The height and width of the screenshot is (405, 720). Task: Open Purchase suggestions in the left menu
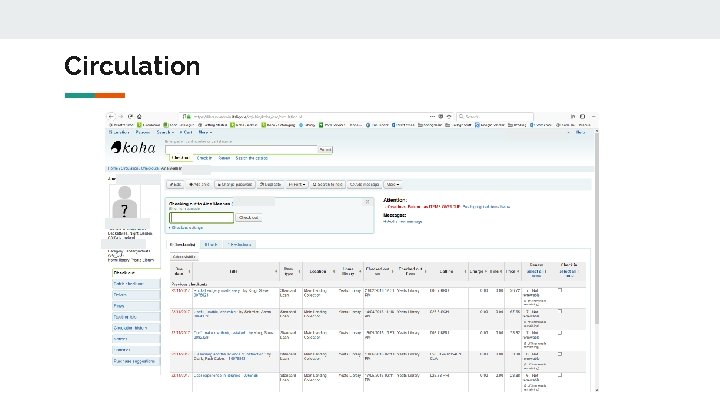(136, 361)
